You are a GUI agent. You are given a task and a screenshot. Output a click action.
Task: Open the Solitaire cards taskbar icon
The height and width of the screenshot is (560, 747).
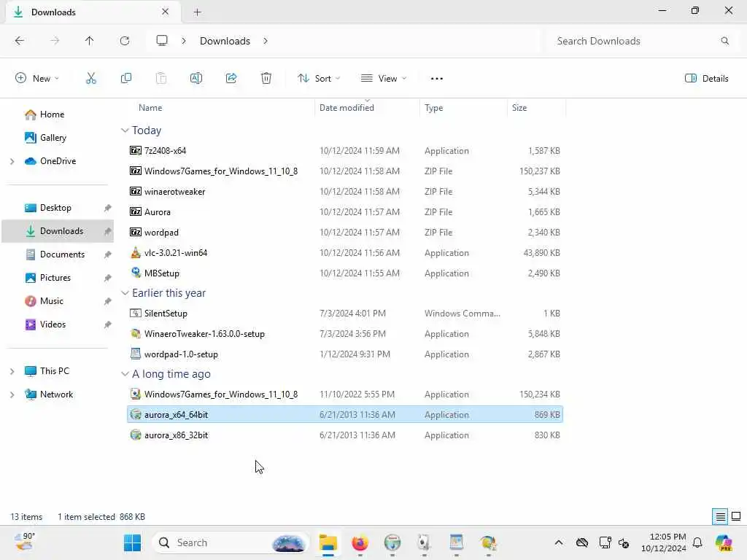pos(424,542)
